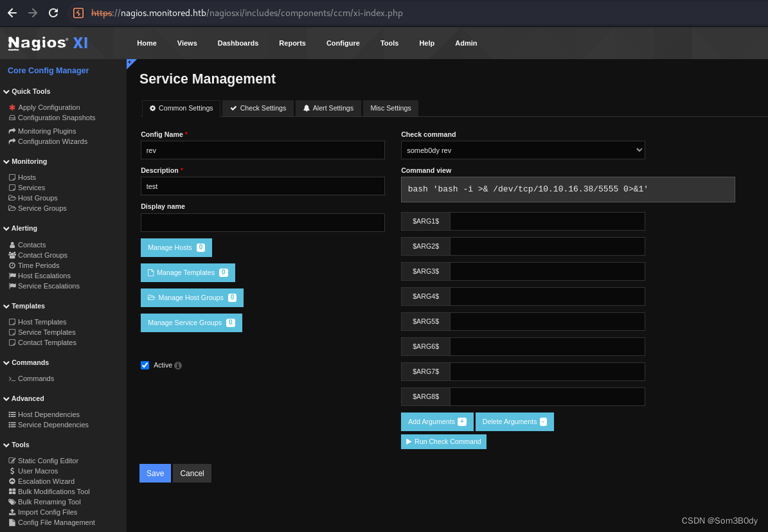Click the browser forward arrow
The height and width of the screenshot is (532, 768).
click(33, 13)
